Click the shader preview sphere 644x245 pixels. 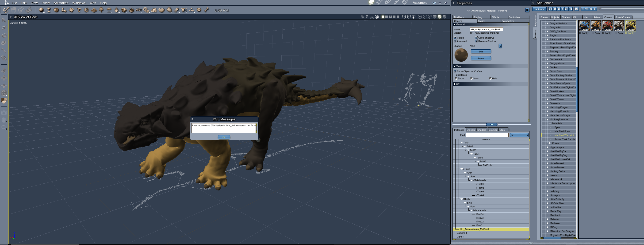461,55
